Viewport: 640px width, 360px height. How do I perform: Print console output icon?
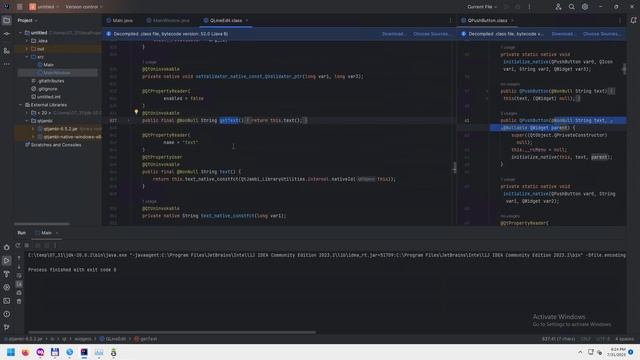pyautogui.click(x=19, y=293)
